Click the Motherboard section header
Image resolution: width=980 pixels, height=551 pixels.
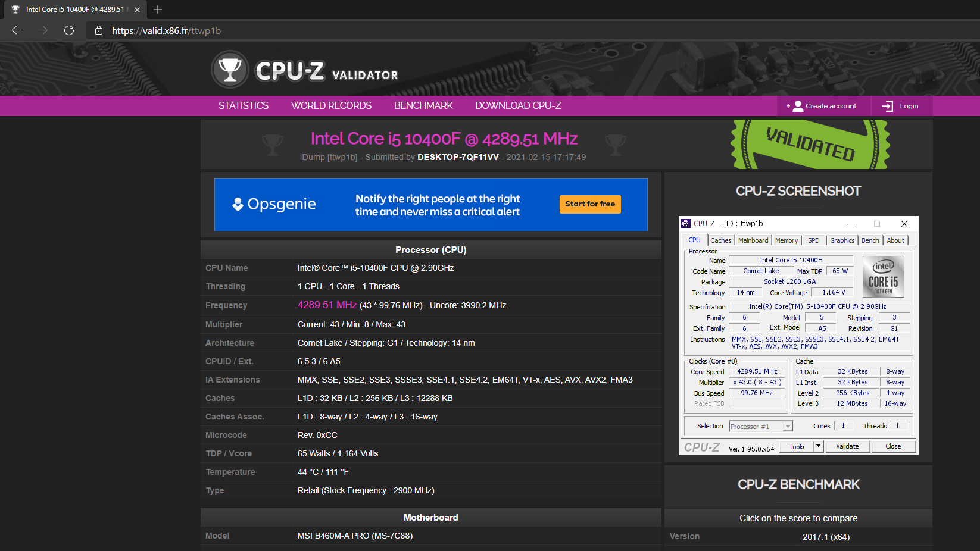[x=431, y=518]
